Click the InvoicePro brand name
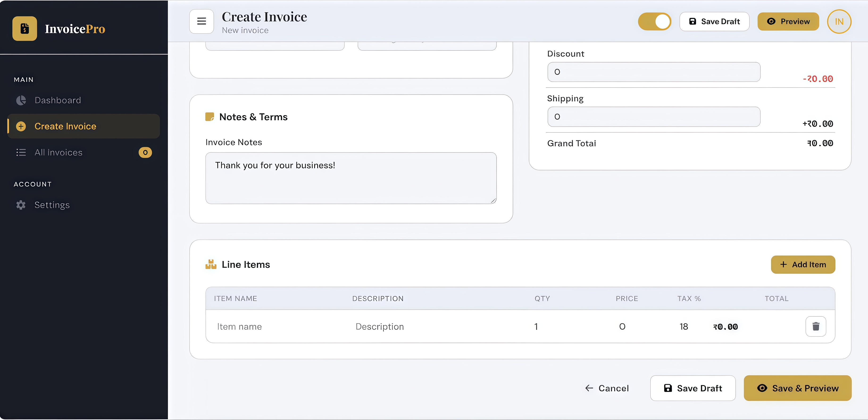Screen dimensions: 868x420 (75, 29)
